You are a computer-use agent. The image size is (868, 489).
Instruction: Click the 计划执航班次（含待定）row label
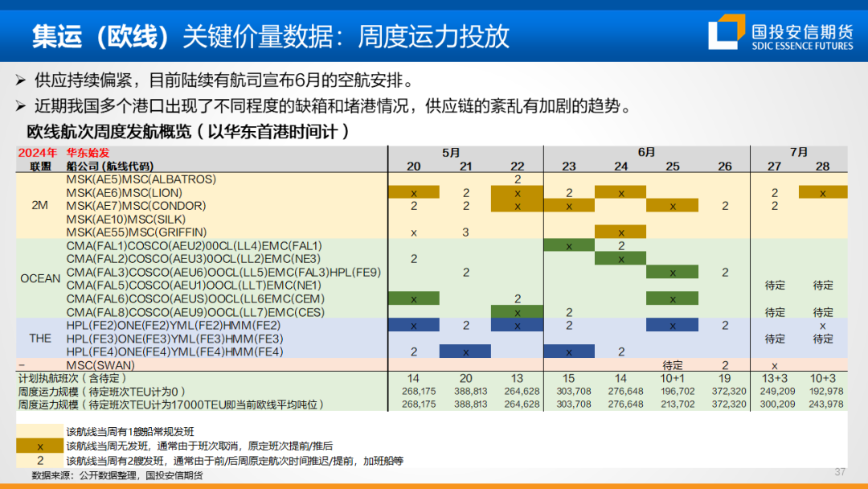coord(72,378)
